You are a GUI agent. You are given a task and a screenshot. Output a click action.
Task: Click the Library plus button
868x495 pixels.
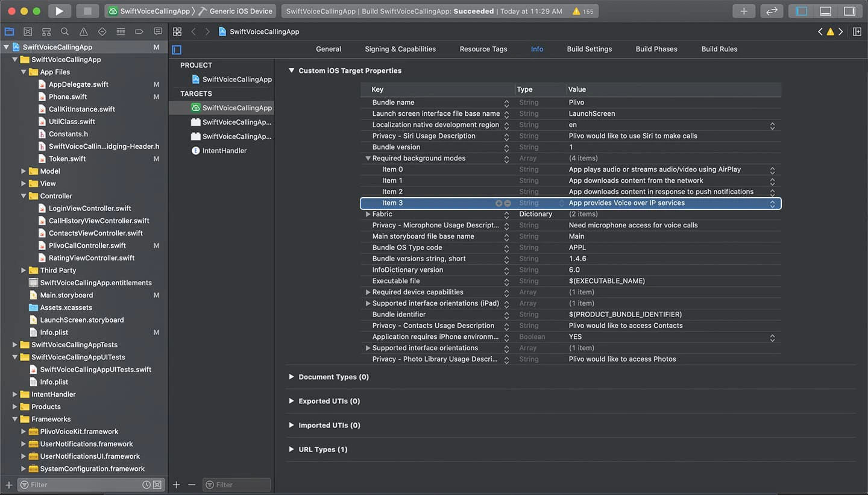[x=744, y=11]
